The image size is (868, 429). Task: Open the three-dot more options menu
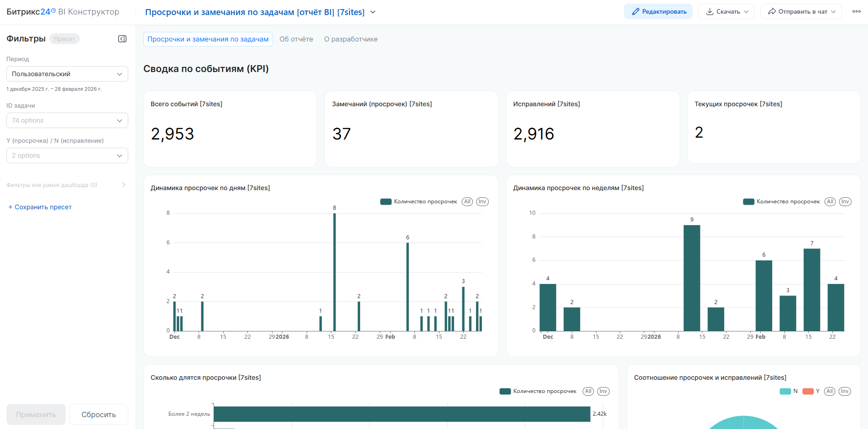click(856, 11)
